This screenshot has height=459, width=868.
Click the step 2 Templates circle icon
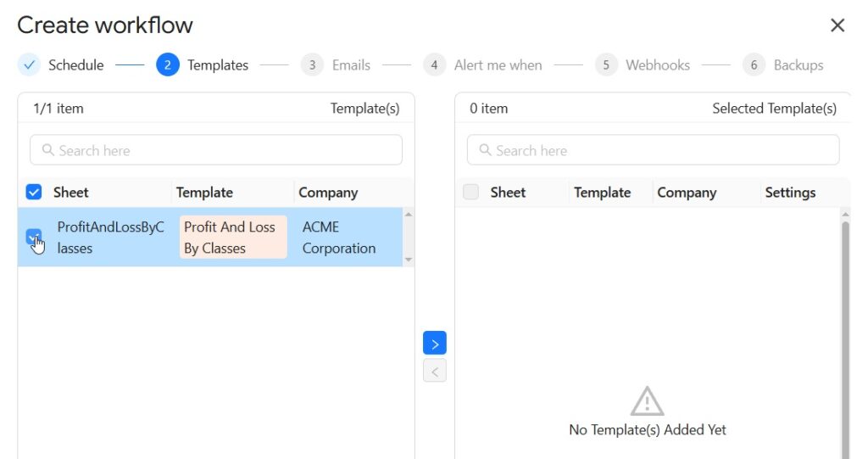point(168,65)
